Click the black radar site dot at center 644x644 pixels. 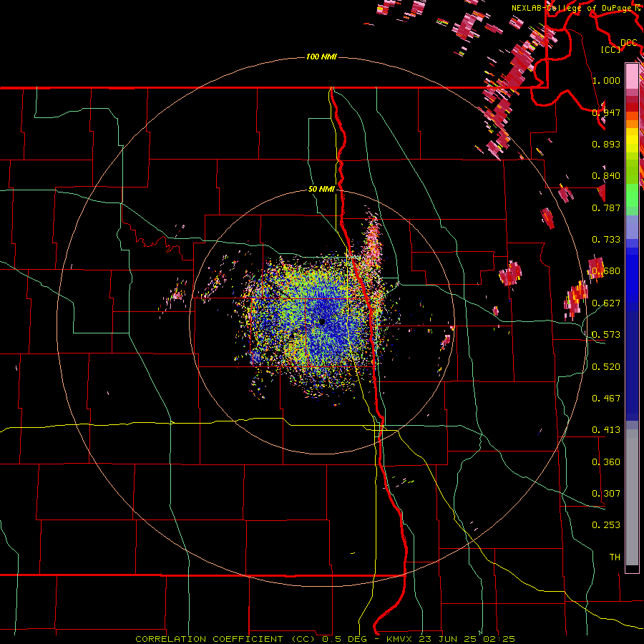(x=322, y=322)
